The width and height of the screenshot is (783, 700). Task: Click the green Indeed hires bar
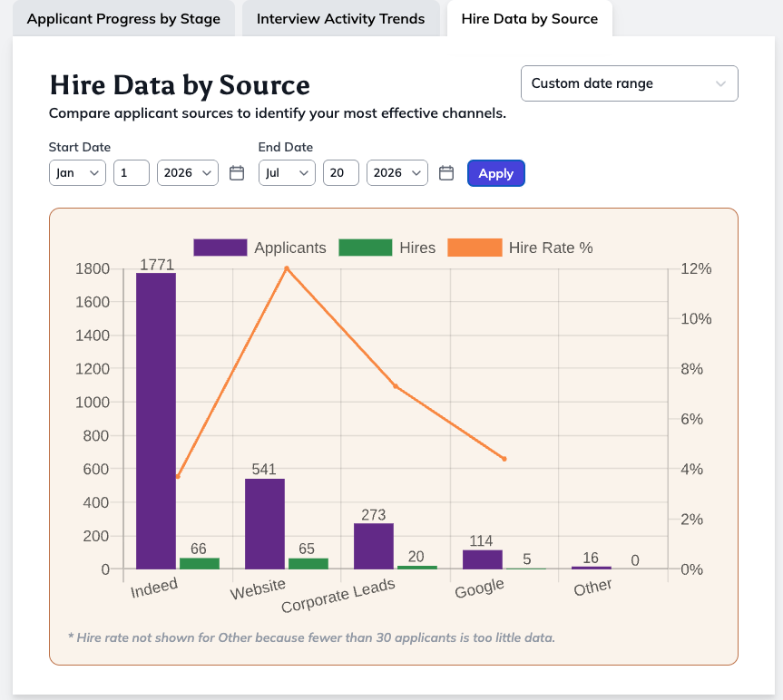[200, 564]
